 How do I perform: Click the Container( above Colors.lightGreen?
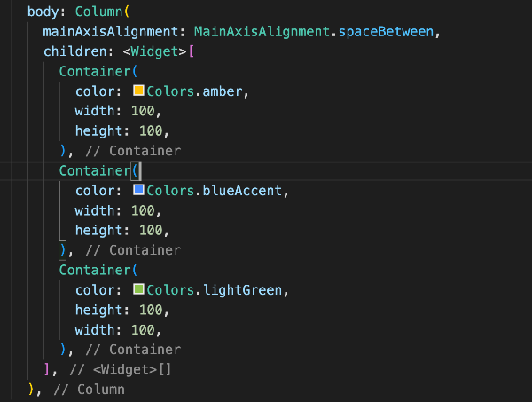coord(98,271)
